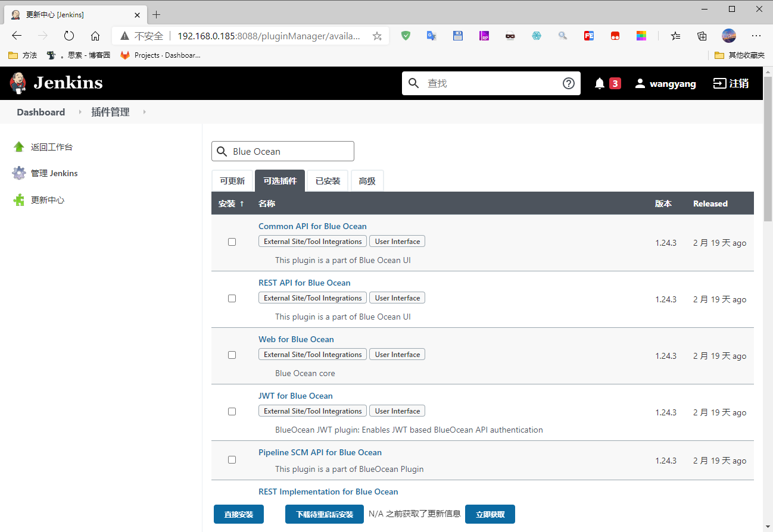The image size is (773, 532).
Task: Sort by the 安装 column header
Action: click(232, 204)
